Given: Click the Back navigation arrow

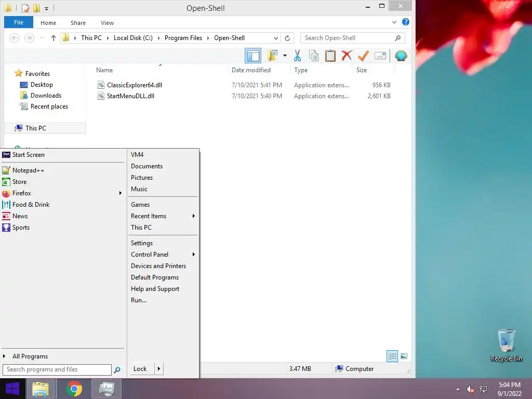Looking at the screenshot, I should [x=14, y=38].
